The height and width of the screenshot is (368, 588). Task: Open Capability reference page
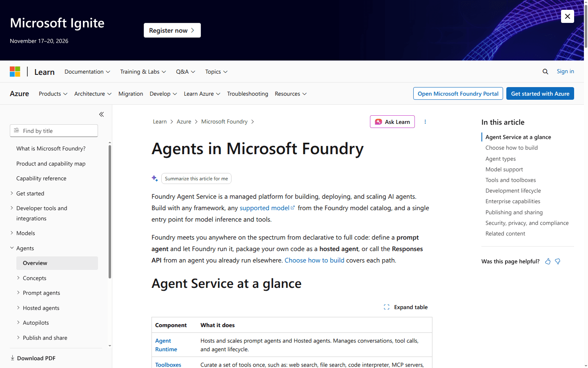(x=41, y=178)
